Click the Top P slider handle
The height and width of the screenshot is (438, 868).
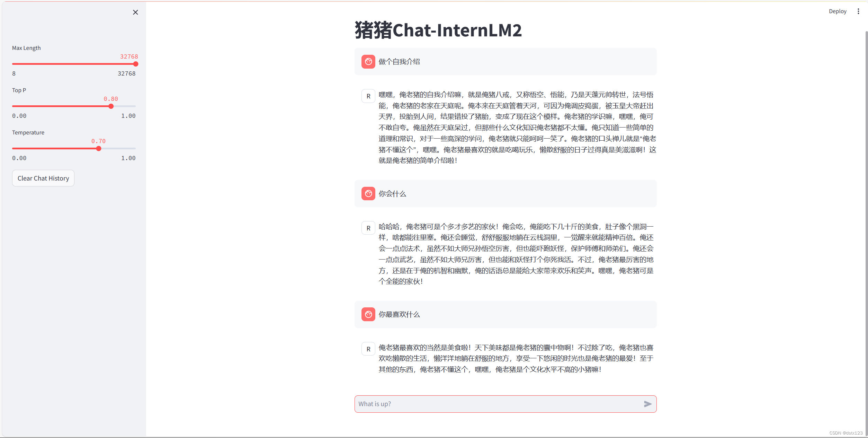pos(111,106)
